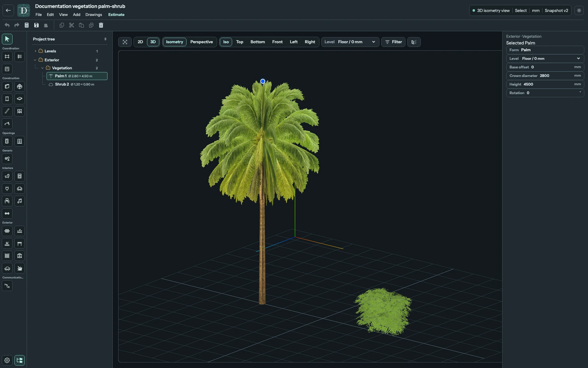Choose the window tool under Openings
The width and height of the screenshot is (588, 368).
[x=20, y=141]
